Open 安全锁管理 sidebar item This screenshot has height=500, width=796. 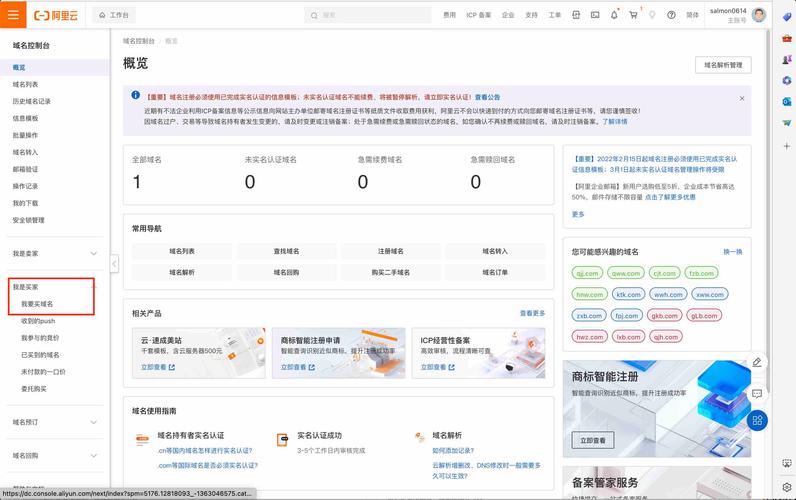[28, 220]
